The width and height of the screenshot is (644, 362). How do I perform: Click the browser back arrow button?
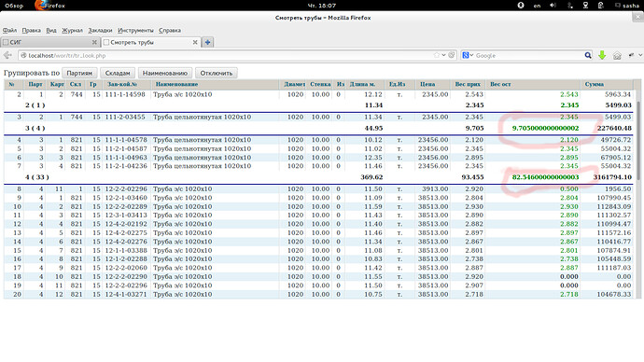7,55
